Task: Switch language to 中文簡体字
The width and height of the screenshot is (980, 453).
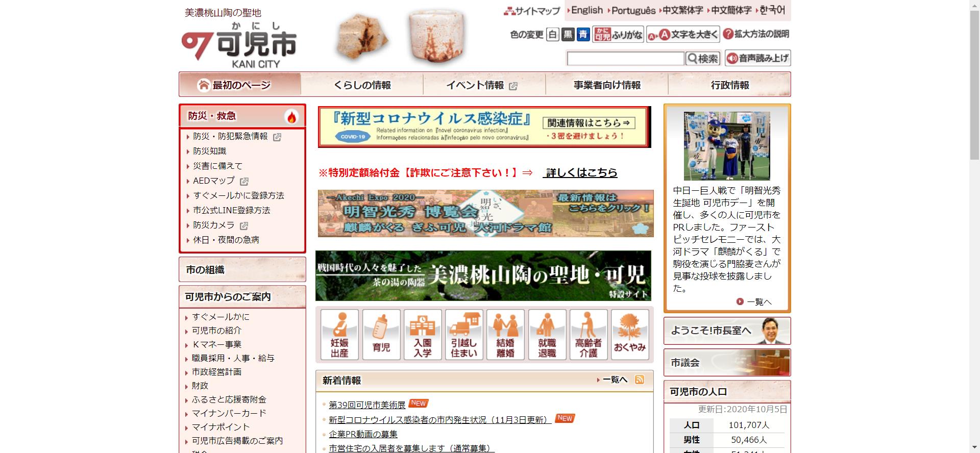Action: 730,10
